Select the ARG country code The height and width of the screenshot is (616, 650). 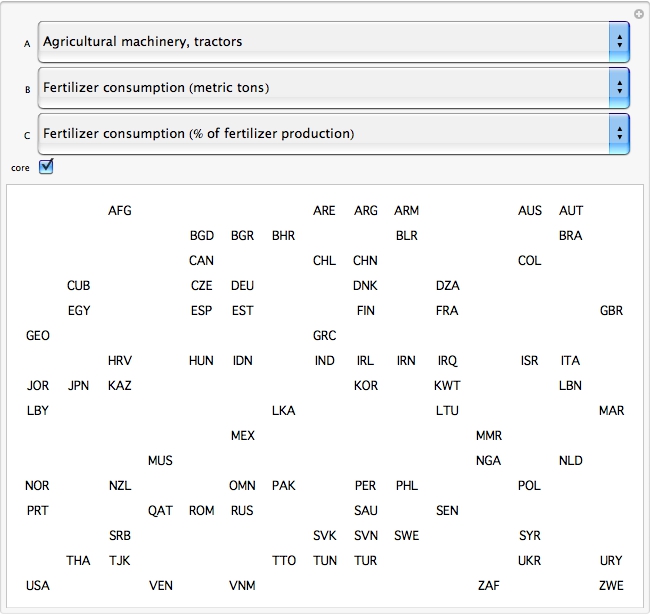366,211
